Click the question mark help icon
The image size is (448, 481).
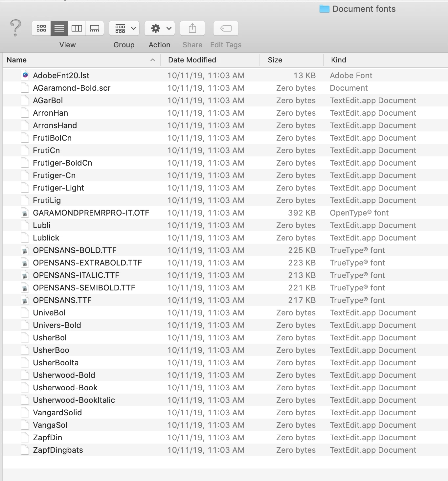(x=15, y=28)
